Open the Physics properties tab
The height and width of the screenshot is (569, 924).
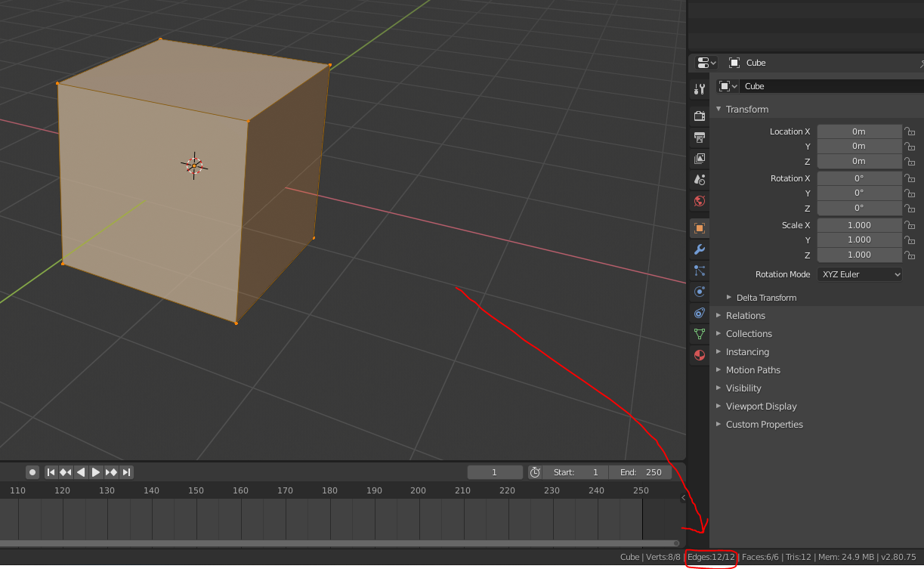pyautogui.click(x=700, y=292)
